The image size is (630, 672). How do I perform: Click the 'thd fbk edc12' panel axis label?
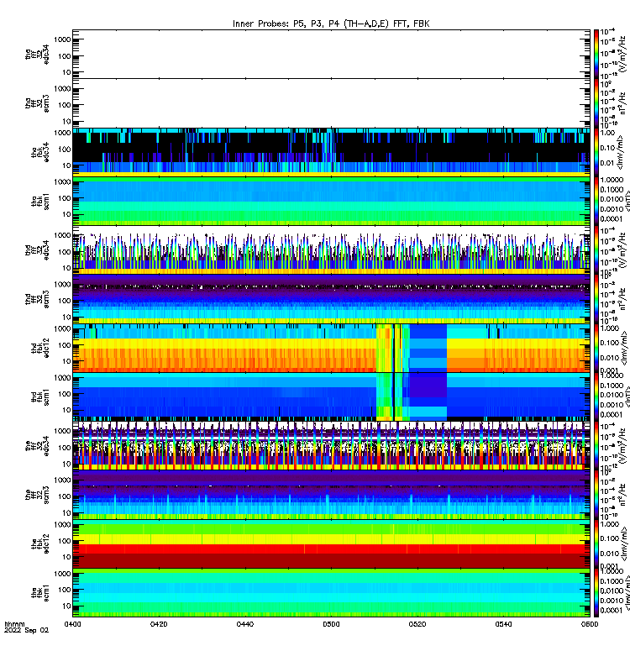tap(40, 348)
